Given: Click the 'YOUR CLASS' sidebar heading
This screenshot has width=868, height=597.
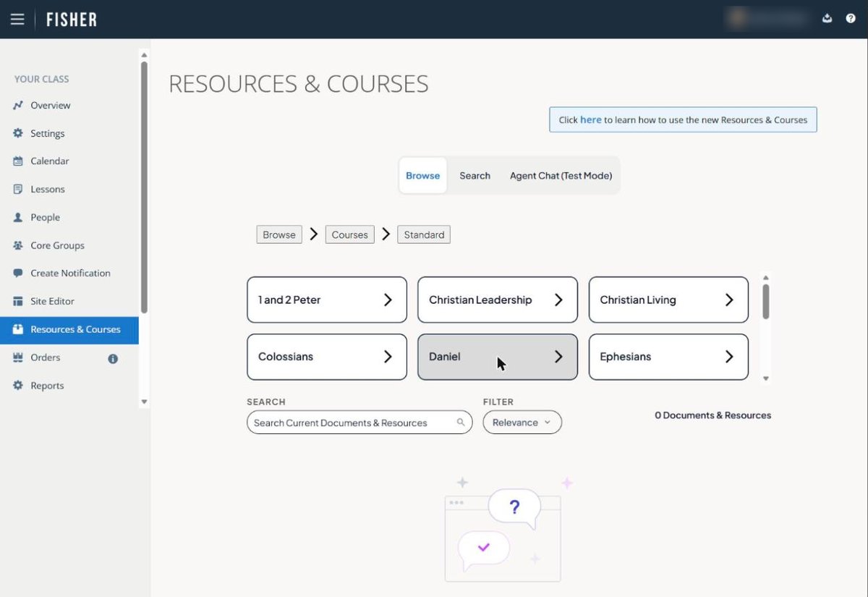Looking at the screenshot, I should coord(42,79).
